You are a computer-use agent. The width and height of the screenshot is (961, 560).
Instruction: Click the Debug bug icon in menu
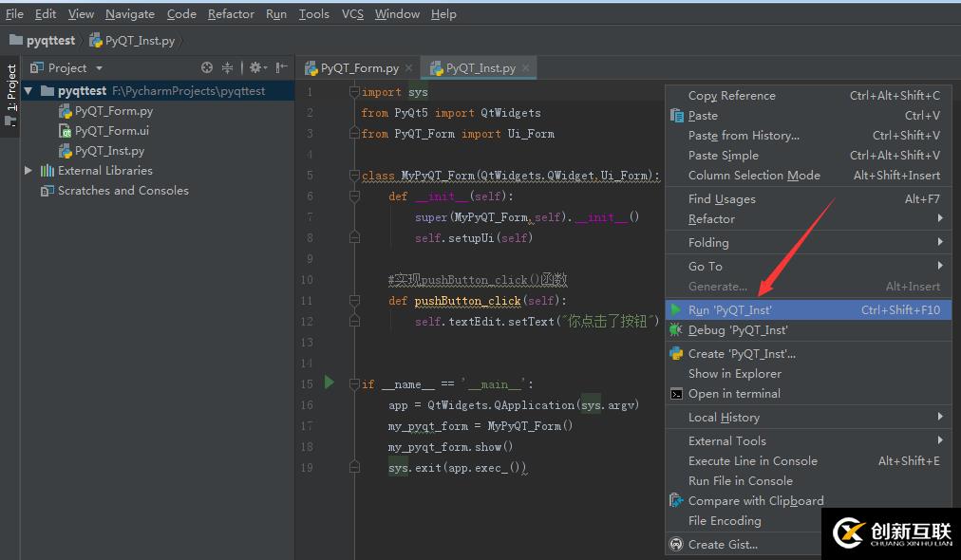click(675, 329)
